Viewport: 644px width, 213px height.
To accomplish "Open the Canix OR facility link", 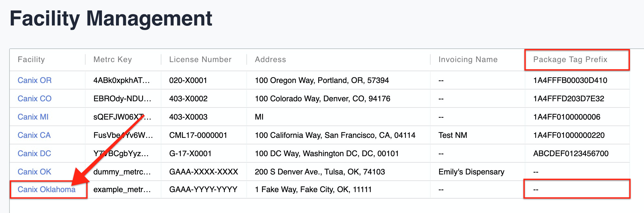I will [x=35, y=80].
